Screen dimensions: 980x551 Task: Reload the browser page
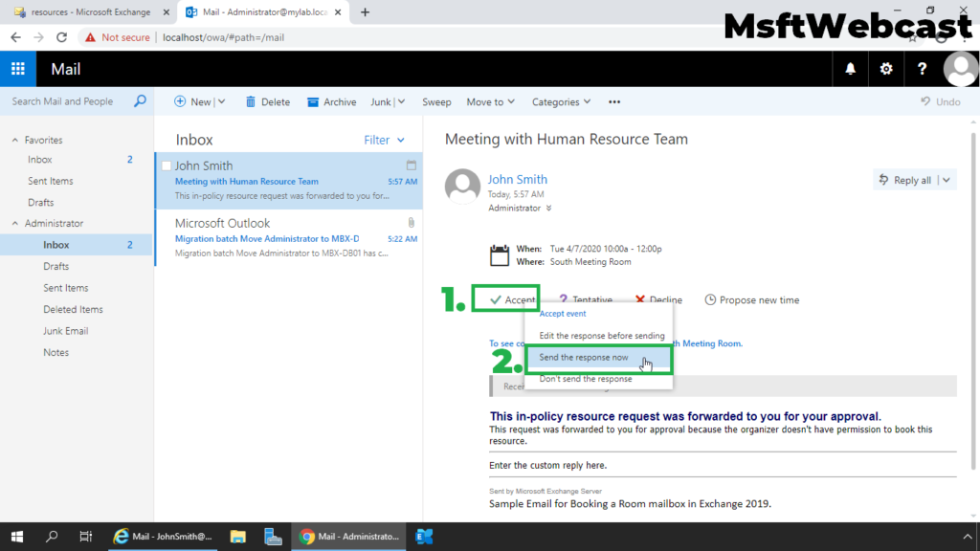tap(61, 37)
